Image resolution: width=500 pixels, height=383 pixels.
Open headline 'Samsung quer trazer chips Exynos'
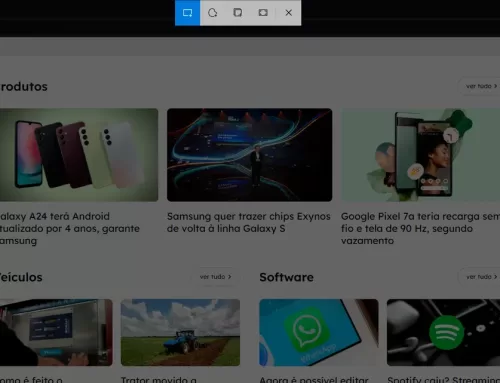[249, 222]
